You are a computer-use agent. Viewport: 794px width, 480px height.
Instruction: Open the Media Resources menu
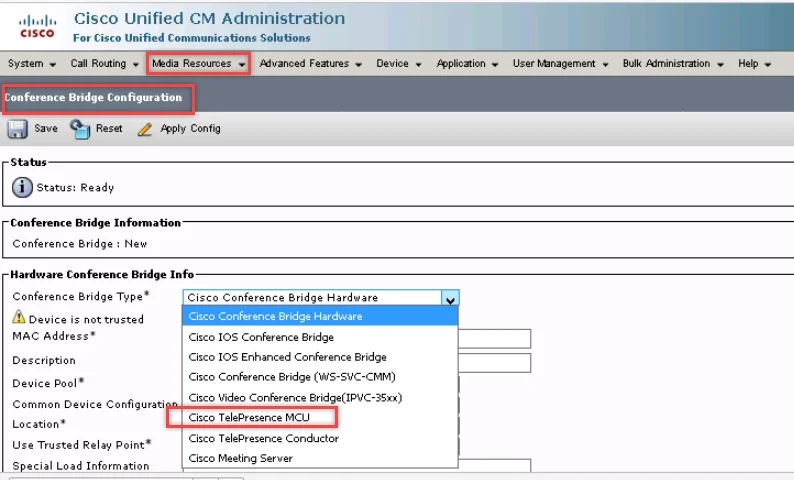198,63
